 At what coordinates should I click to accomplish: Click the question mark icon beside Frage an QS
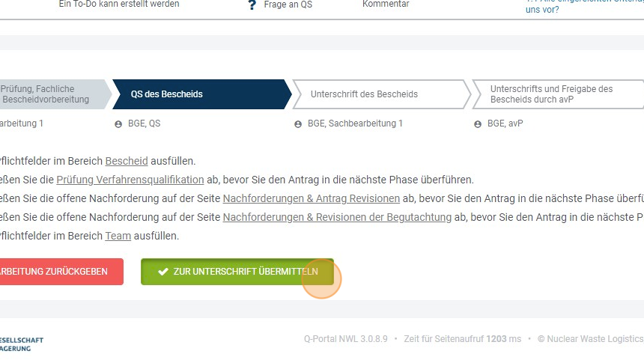pyautogui.click(x=252, y=5)
